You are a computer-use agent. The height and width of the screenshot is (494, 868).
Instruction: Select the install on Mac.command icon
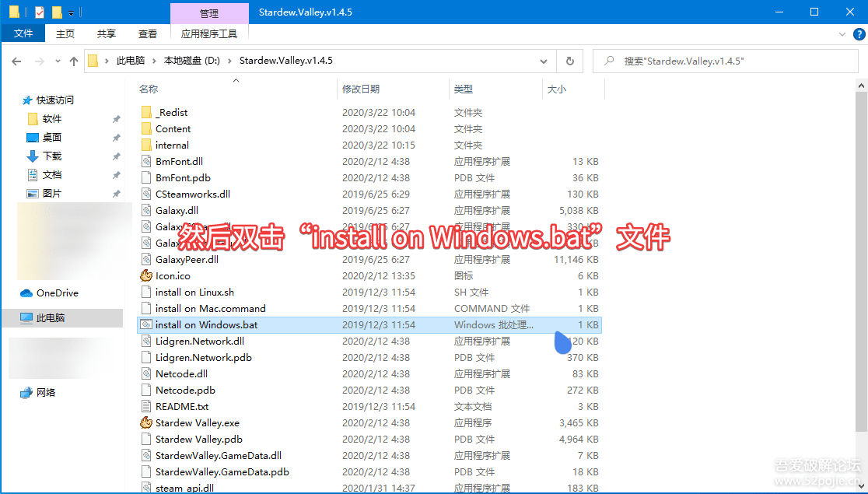point(146,309)
